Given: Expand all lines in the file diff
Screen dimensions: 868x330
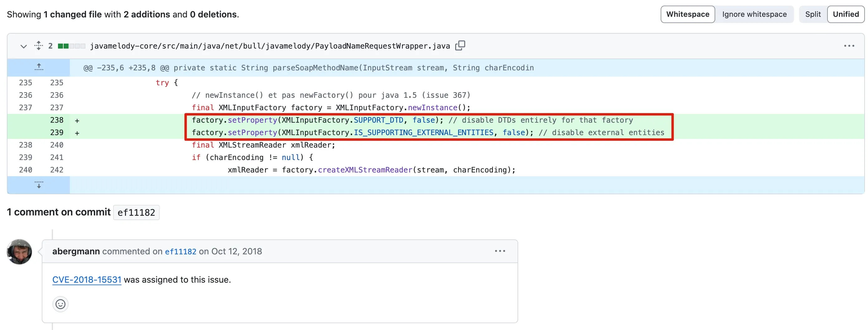Looking at the screenshot, I should pyautogui.click(x=39, y=46).
